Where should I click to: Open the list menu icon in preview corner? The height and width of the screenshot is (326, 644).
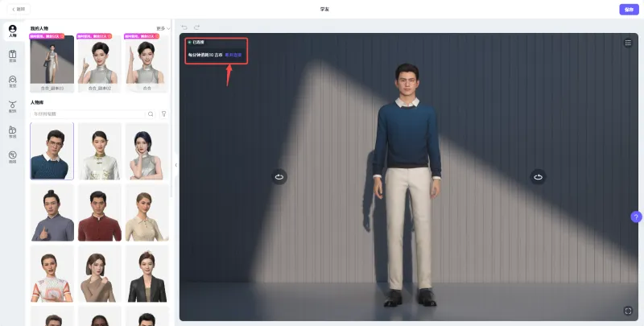coord(628,43)
